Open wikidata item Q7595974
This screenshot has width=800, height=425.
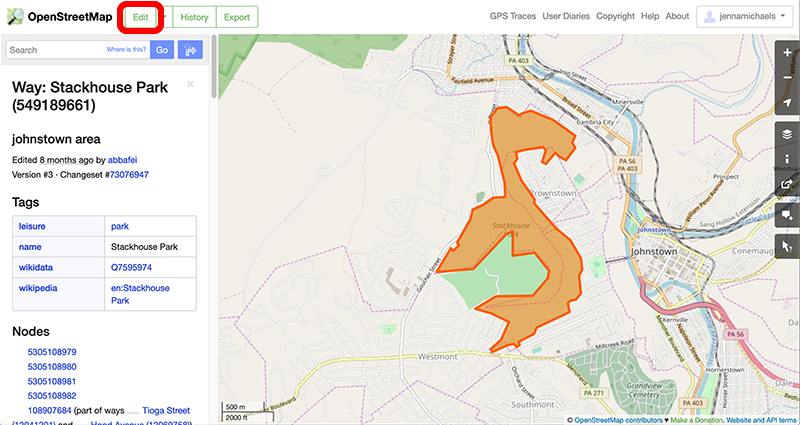point(131,267)
